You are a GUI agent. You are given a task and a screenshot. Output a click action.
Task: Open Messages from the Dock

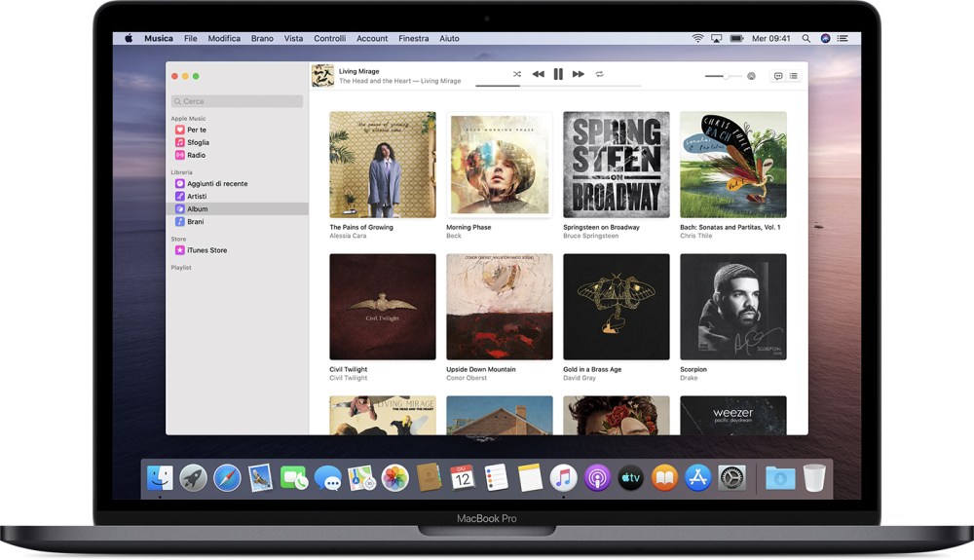327,478
